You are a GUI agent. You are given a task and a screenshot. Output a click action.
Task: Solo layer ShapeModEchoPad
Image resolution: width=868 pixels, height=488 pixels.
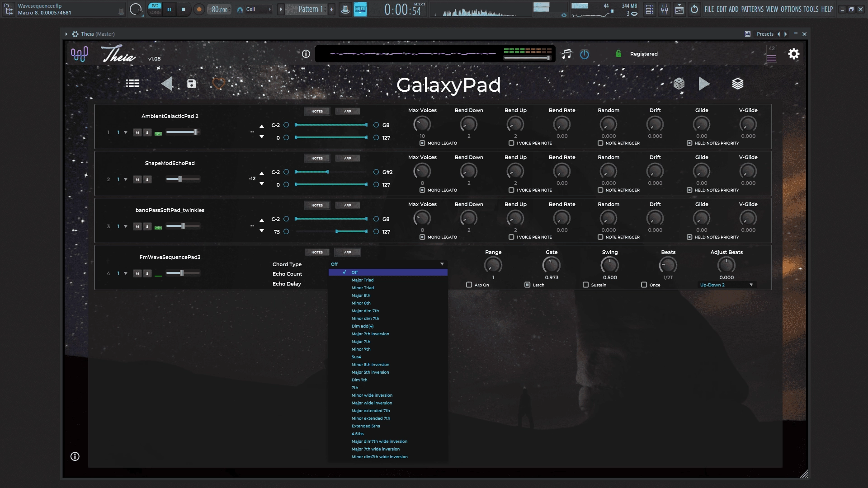click(147, 179)
